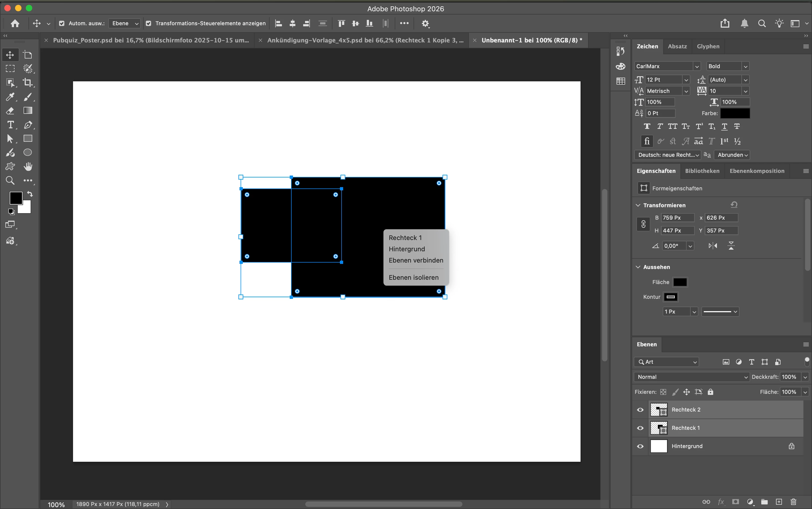812x509 pixels.
Task: Click the create new layer icon
Action: pos(779,501)
